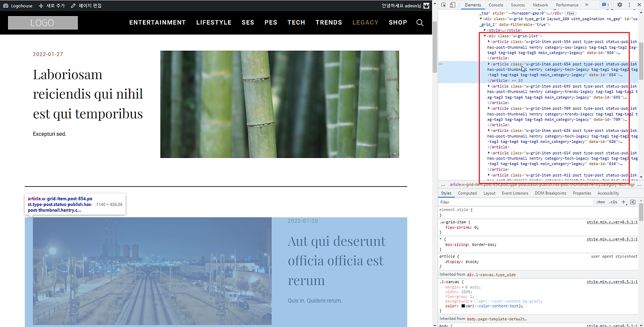Switch to the Network tab

point(540,5)
